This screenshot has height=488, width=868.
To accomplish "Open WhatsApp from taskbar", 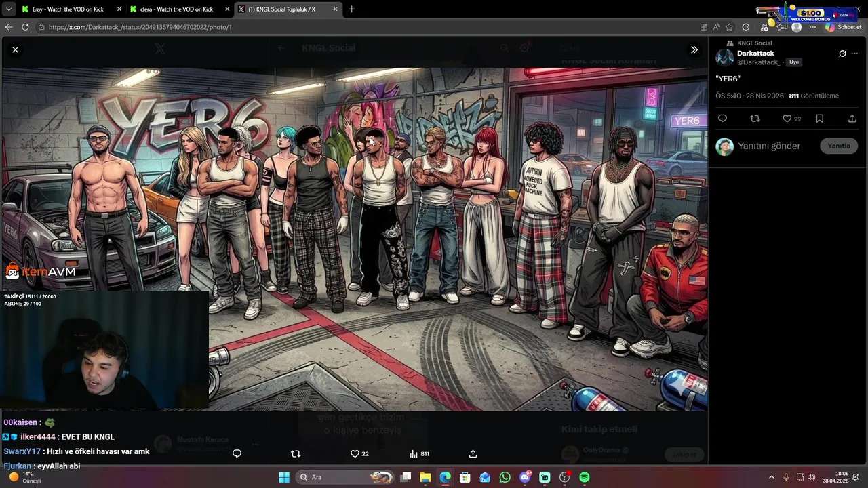I will 505,477.
